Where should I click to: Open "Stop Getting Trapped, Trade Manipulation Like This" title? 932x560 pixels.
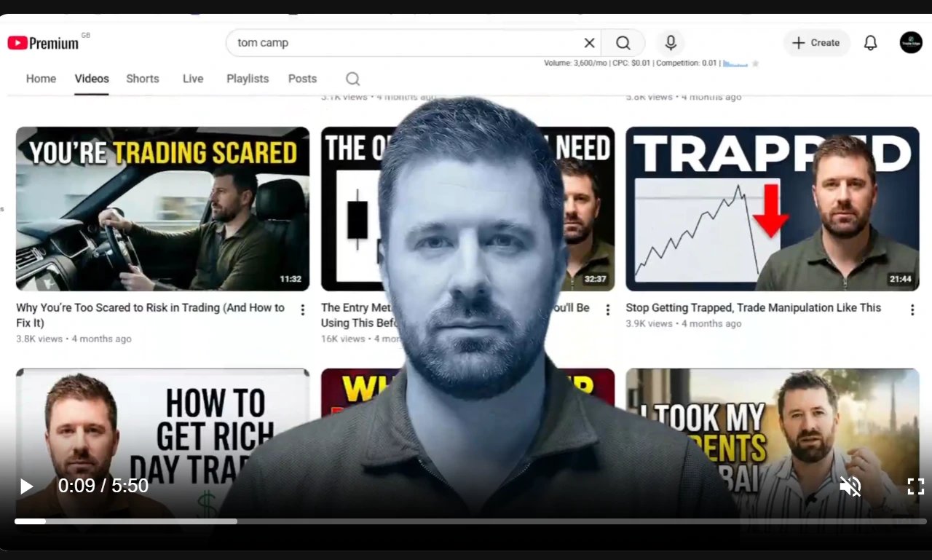(754, 307)
